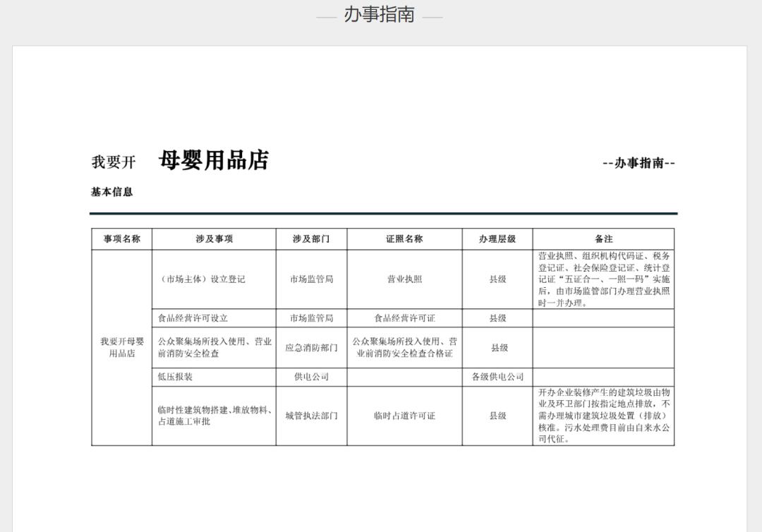
Task: Click the 城管执法部门 cell
Action: (x=313, y=416)
